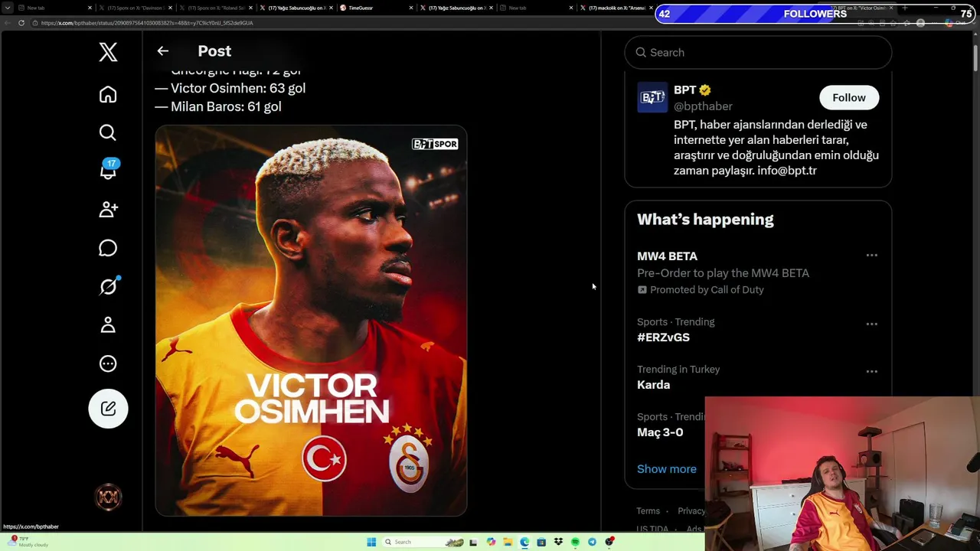Image resolution: width=980 pixels, height=551 pixels.
Task: Switch to the 'Roland Sal' Sporx tab
Action: pyautogui.click(x=214, y=8)
